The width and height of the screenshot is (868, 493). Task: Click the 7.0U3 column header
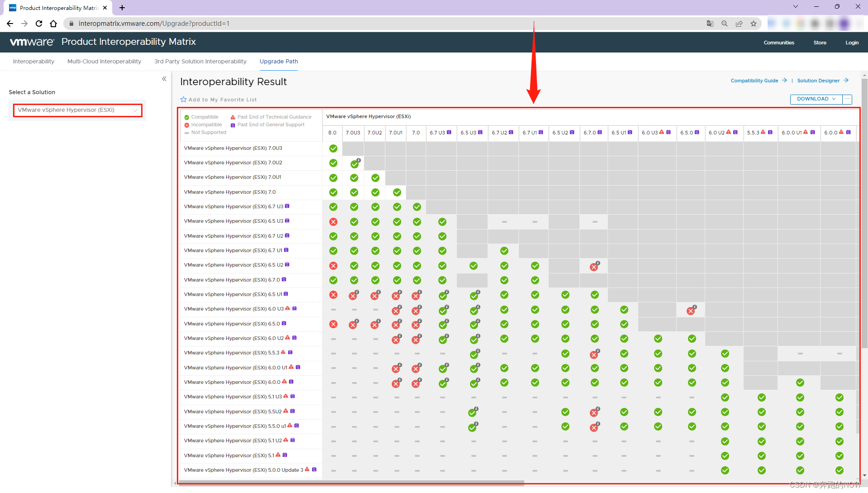(353, 133)
